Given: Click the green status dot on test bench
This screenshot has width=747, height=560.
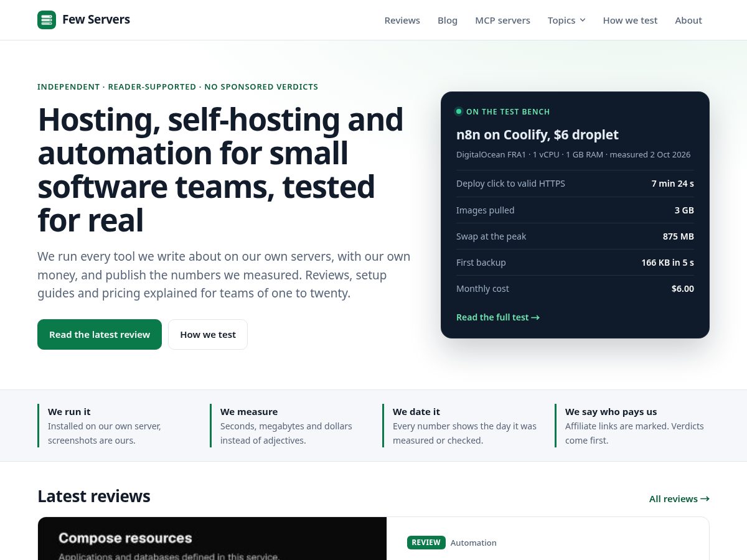Looking at the screenshot, I should pos(459,112).
